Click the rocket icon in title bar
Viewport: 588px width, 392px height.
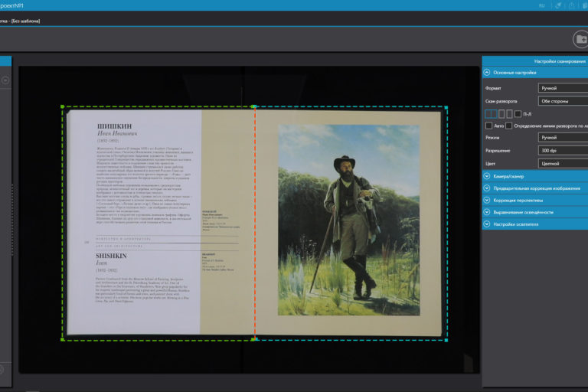click(559, 5)
